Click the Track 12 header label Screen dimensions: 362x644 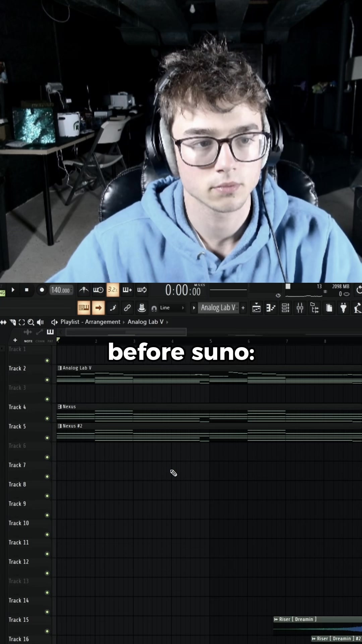tap(19, 562)
